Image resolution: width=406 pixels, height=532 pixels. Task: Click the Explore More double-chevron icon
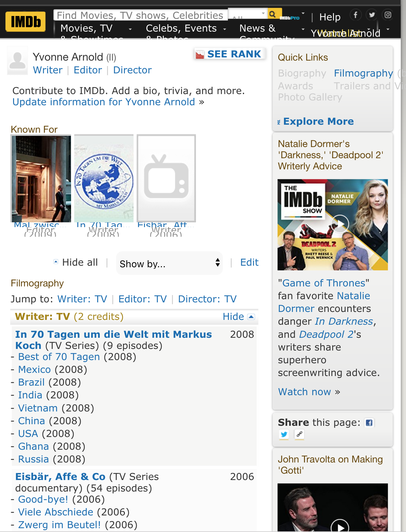(279, 122)
